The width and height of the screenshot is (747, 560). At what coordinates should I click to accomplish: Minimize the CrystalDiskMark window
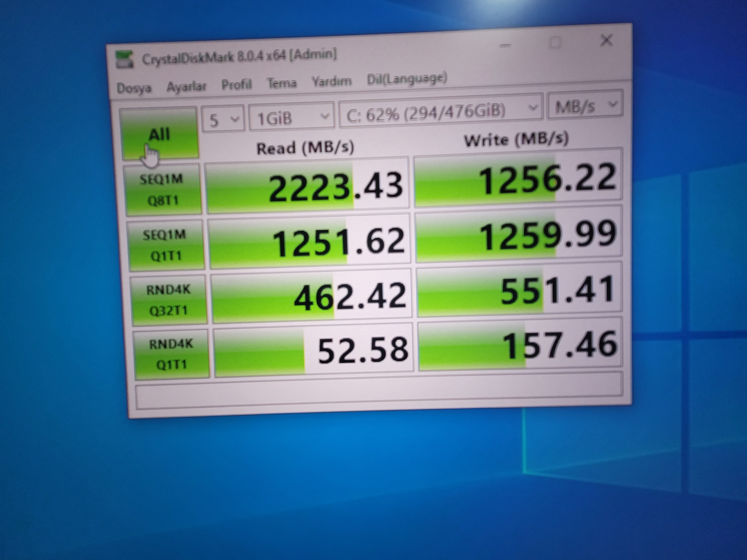click(x=505, y=45)
